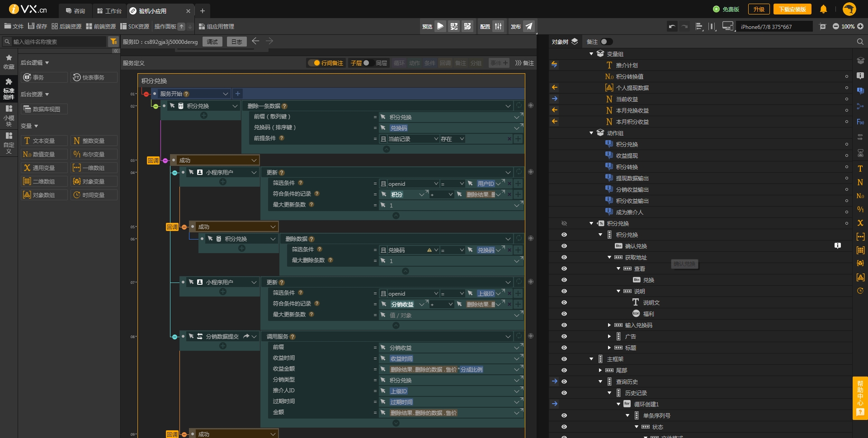Click the user avatar icon

pos(849,9)
